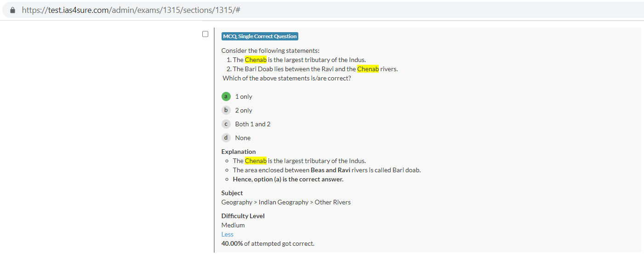Click the "None" answer text
The height and width of the screenshot is (254, 644).
click(x=243, y=138)
